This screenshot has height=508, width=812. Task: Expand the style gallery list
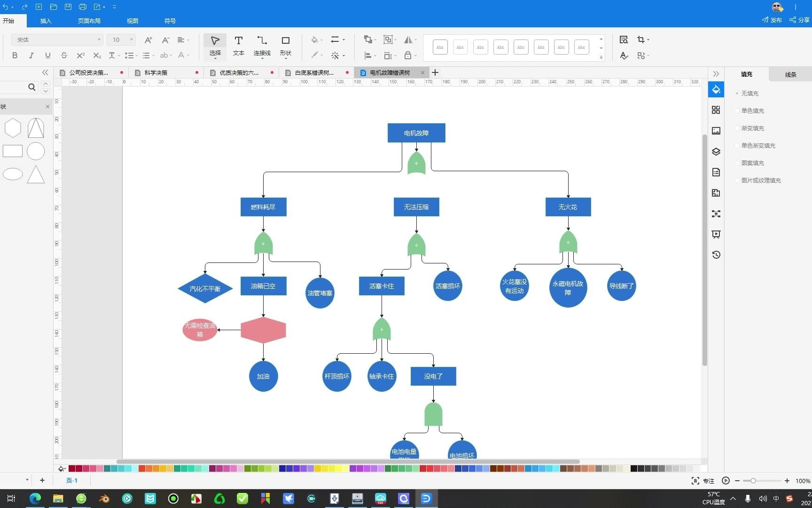[601, 57]
